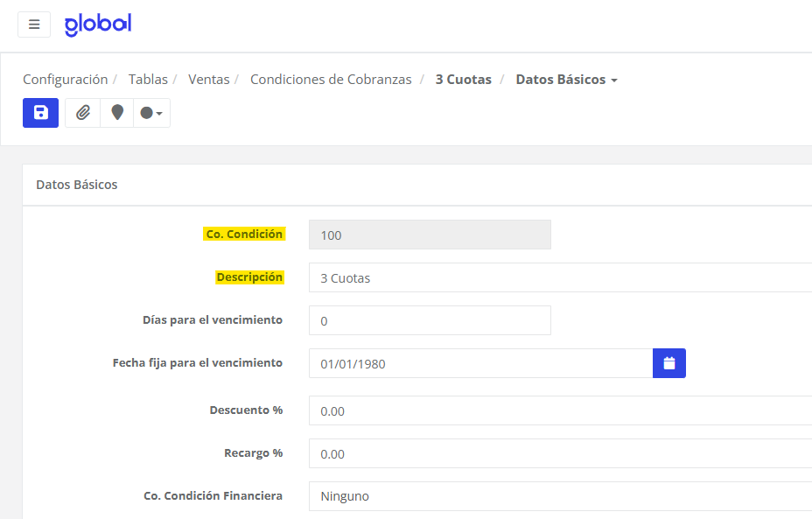The width and height of the screenshot is (812, 519).
Task: Click the location pin icon
Action: tap(117, 113)
